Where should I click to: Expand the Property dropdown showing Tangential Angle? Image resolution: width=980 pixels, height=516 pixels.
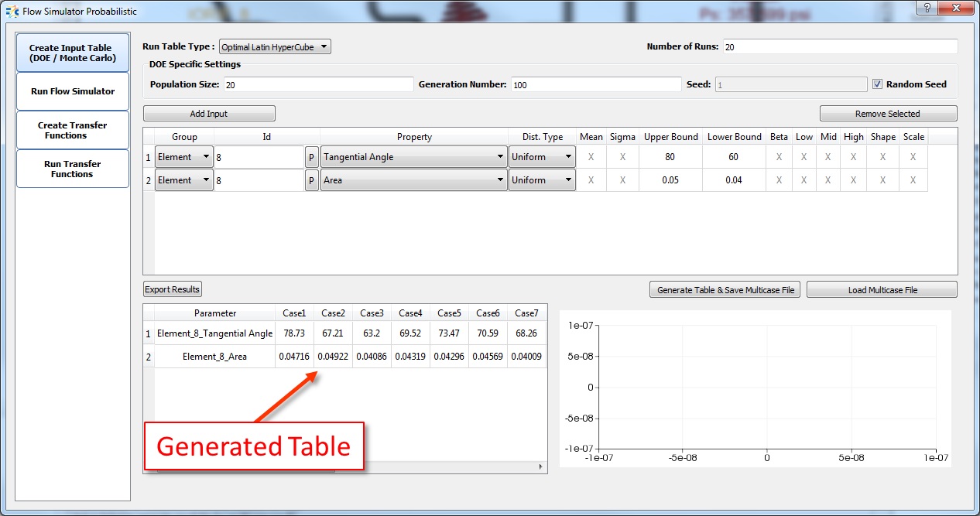coord(413,157)
